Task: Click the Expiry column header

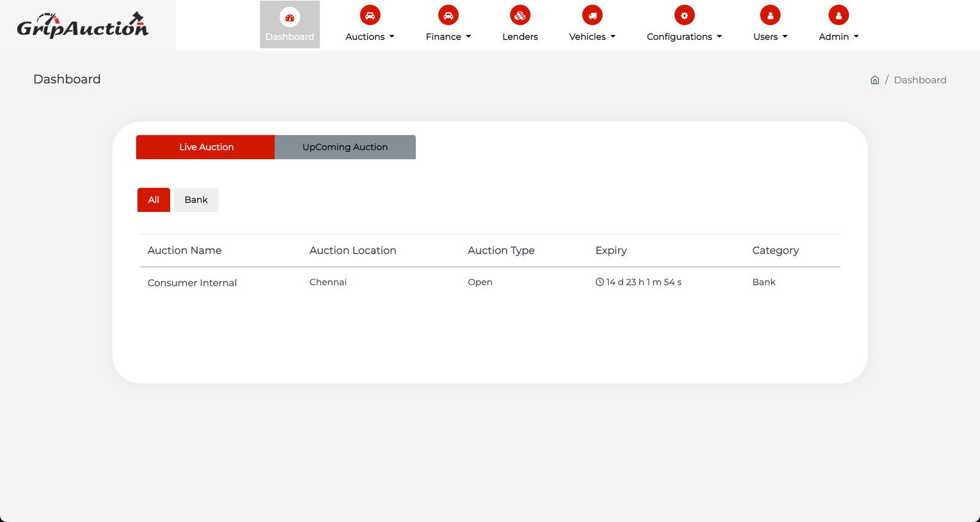Action: (x=611, y=251)
